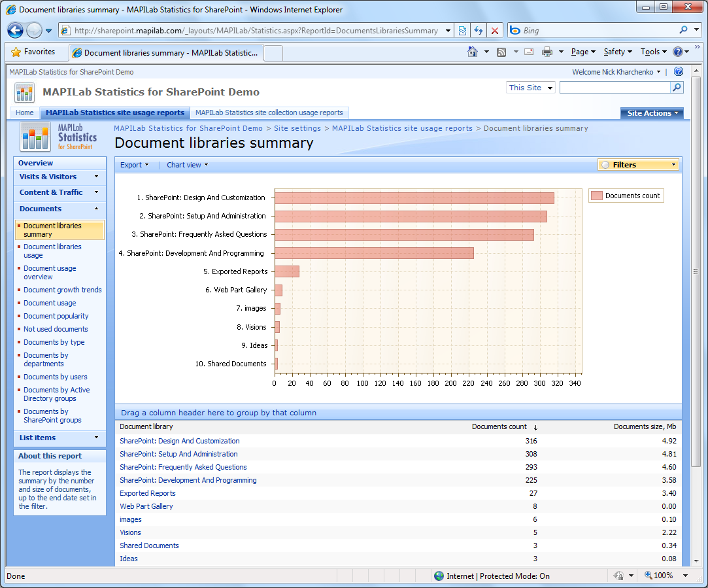The image size is (708, 588).
Task: Open Exported Reports library link in table
Action: tap(147, 493)
